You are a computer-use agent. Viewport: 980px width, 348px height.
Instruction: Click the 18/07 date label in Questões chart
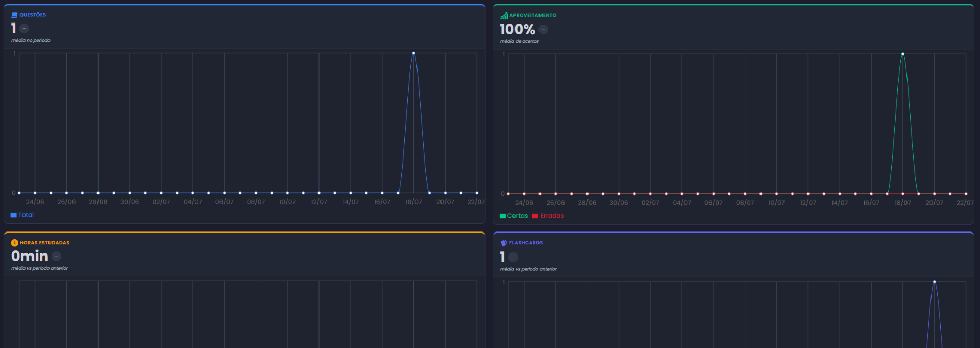pyautogui.click(x=413, y=202)
